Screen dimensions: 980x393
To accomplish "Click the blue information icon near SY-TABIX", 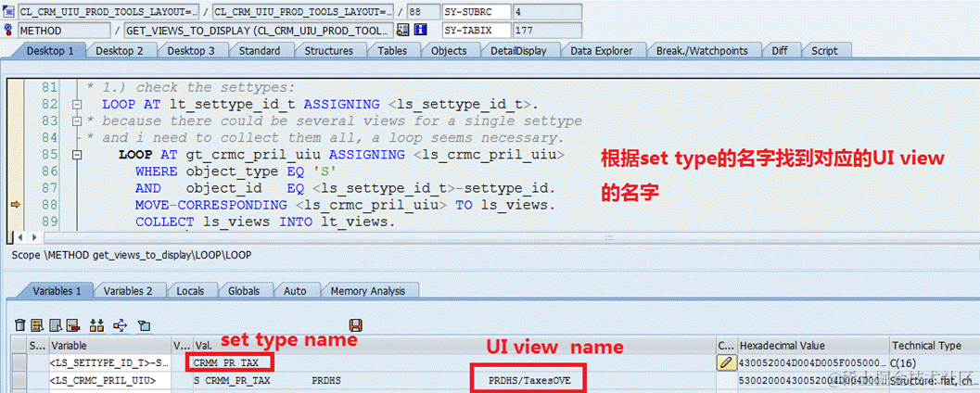I will pyautogui.click(x=420, y=30).
